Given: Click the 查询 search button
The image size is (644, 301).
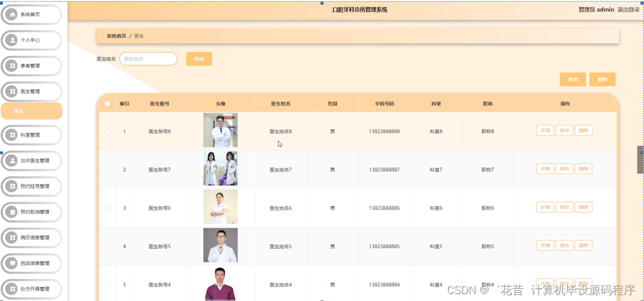Looking at the screenshot, I should (199, 59).
